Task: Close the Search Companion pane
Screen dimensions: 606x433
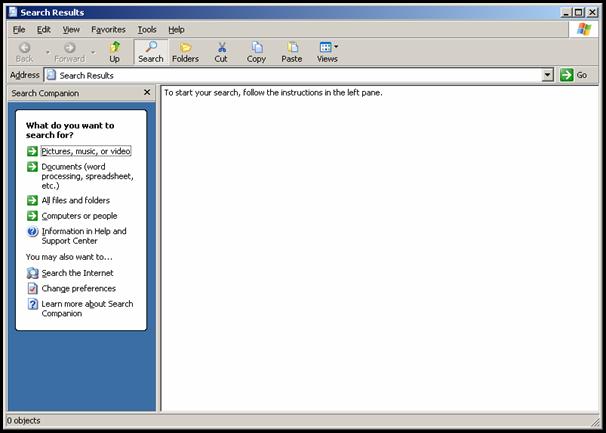Action: (147, 92)
